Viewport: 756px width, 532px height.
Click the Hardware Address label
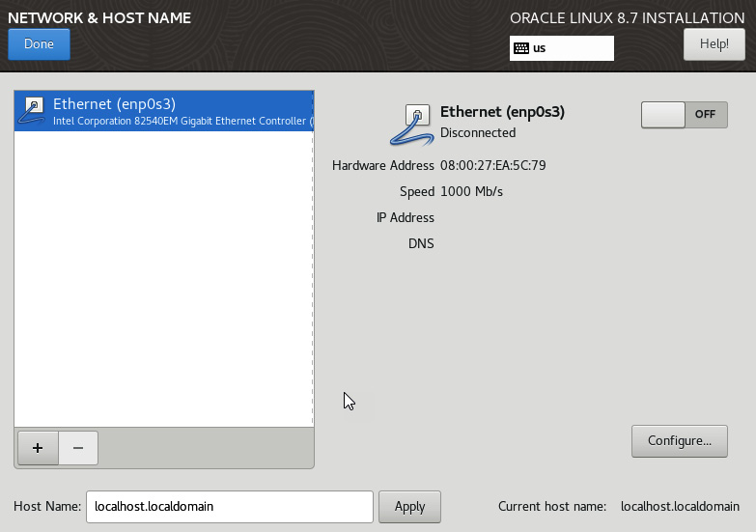pos(382,165)
